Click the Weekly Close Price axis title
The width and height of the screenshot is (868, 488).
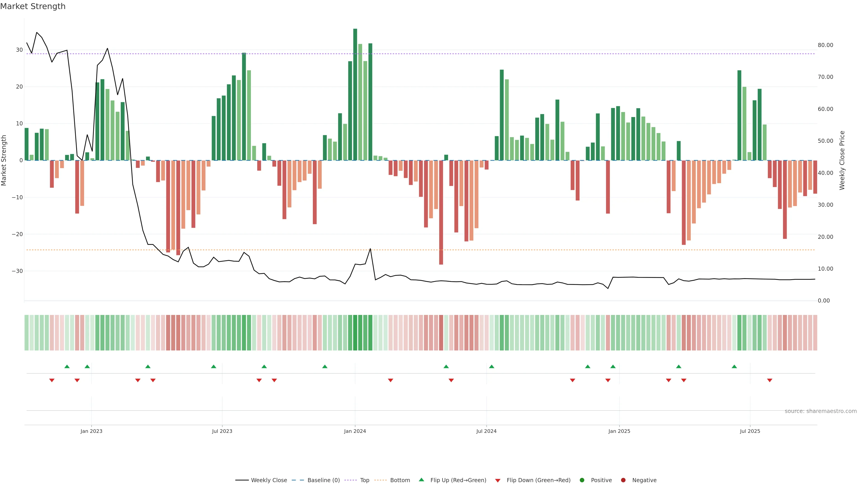tap(842, 160)
